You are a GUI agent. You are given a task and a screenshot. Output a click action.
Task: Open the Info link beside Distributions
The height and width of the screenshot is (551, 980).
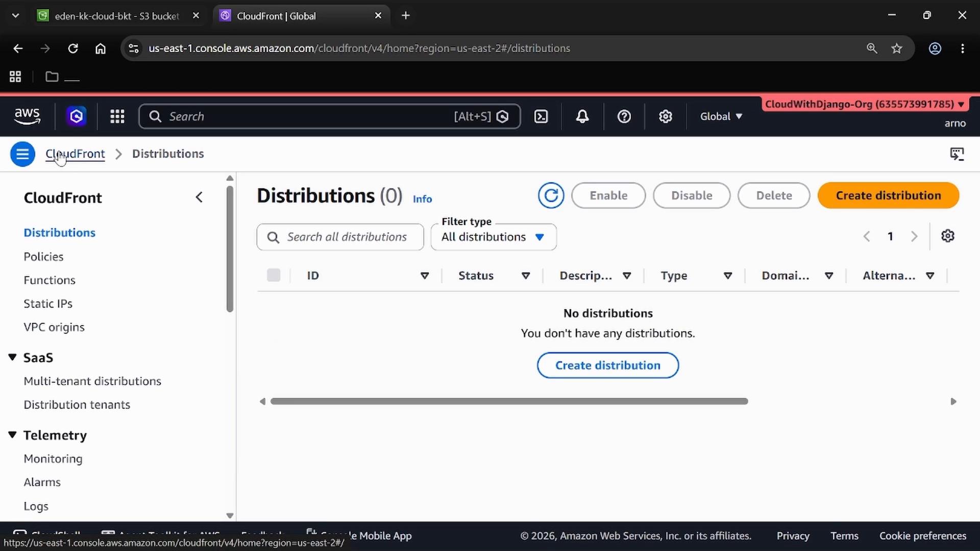click(x=422, y=199)
